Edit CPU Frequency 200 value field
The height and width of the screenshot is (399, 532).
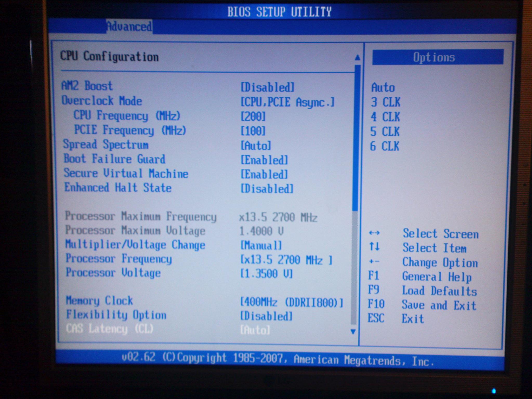click(x=253, y=116)
